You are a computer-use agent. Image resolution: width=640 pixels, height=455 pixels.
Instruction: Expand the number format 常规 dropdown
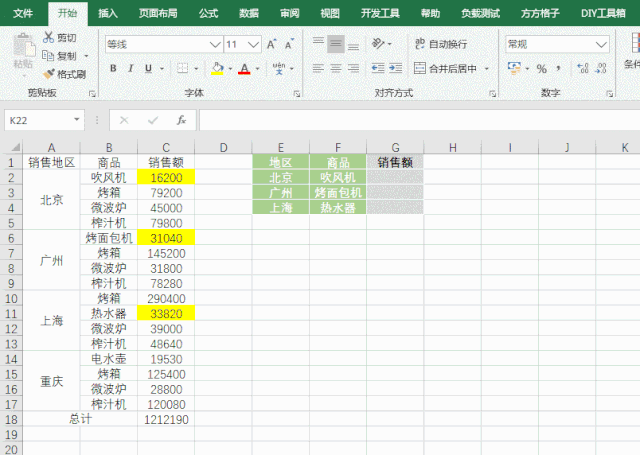point(601,44)
